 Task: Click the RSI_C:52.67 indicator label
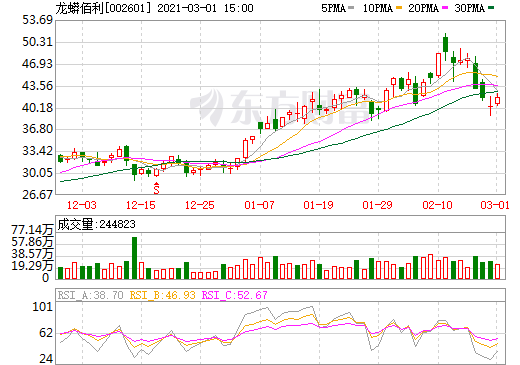click(x=234, y=295)
